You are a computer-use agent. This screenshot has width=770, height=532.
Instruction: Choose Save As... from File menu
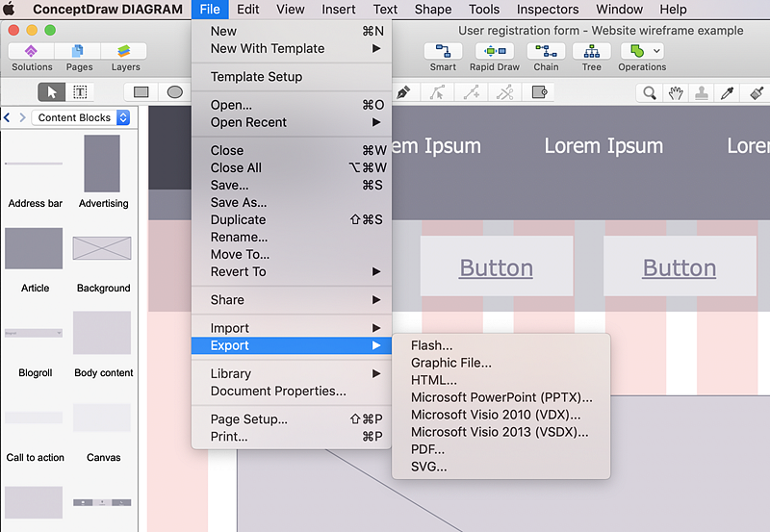pos(292,202)
